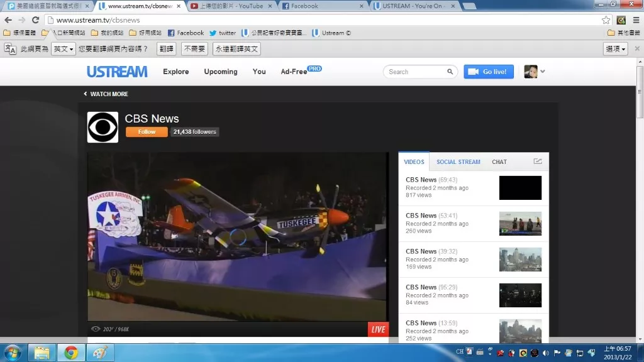The image size is (644, 362).
Task: Close the Facebook tab
Action: [x=362, y=6]
